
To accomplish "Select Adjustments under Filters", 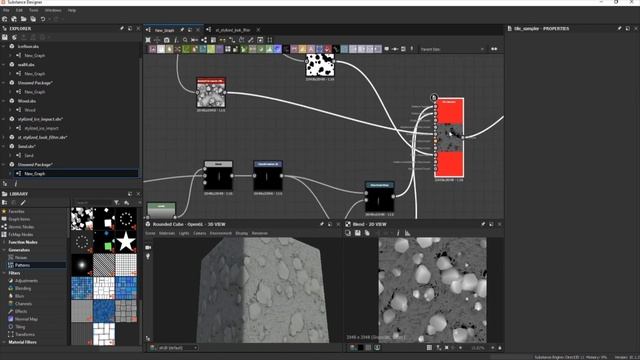I will (26, 281).
